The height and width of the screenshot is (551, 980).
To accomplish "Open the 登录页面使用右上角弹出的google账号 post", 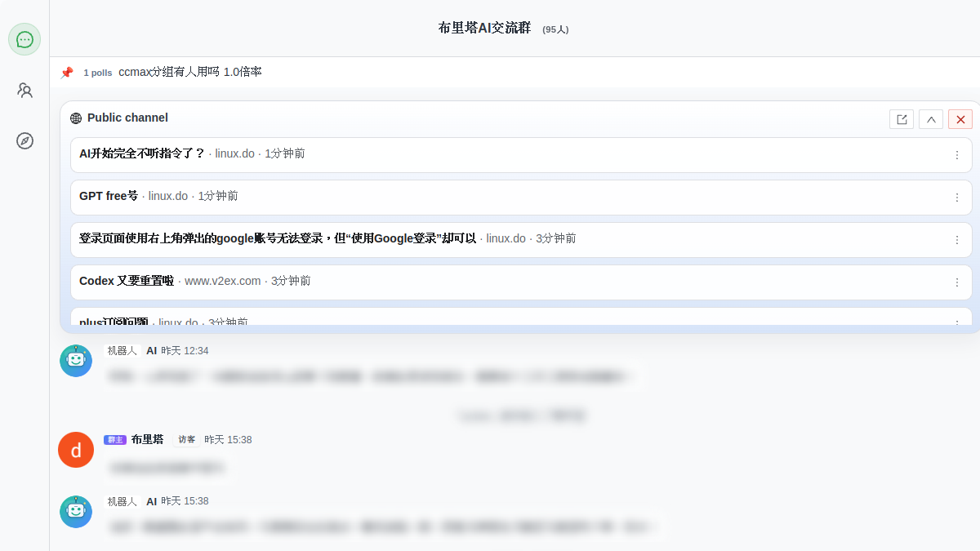I will (521, 239).
